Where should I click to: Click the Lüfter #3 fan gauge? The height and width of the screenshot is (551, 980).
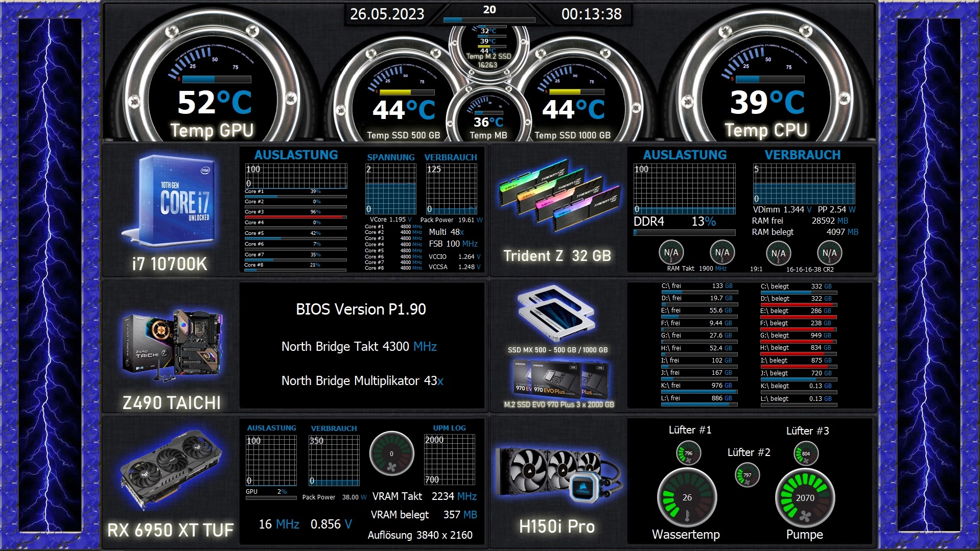coord(806,453)
